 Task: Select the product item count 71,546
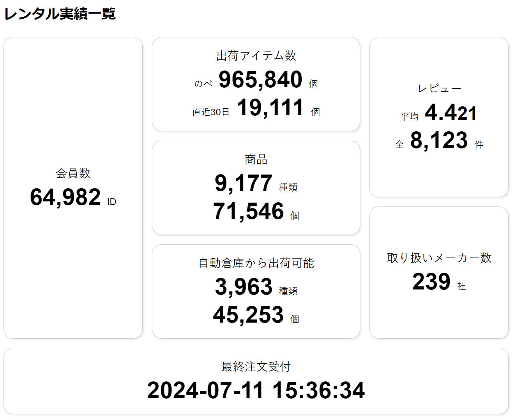249,211
